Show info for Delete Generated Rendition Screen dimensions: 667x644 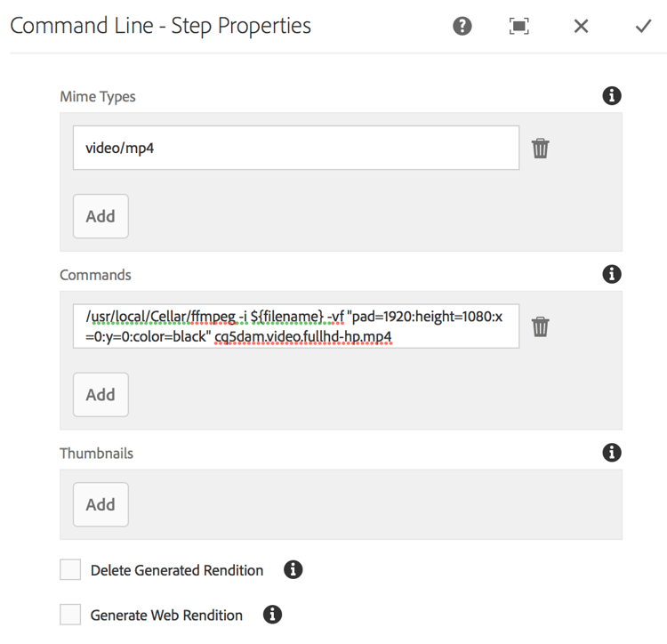click(293, 570)
